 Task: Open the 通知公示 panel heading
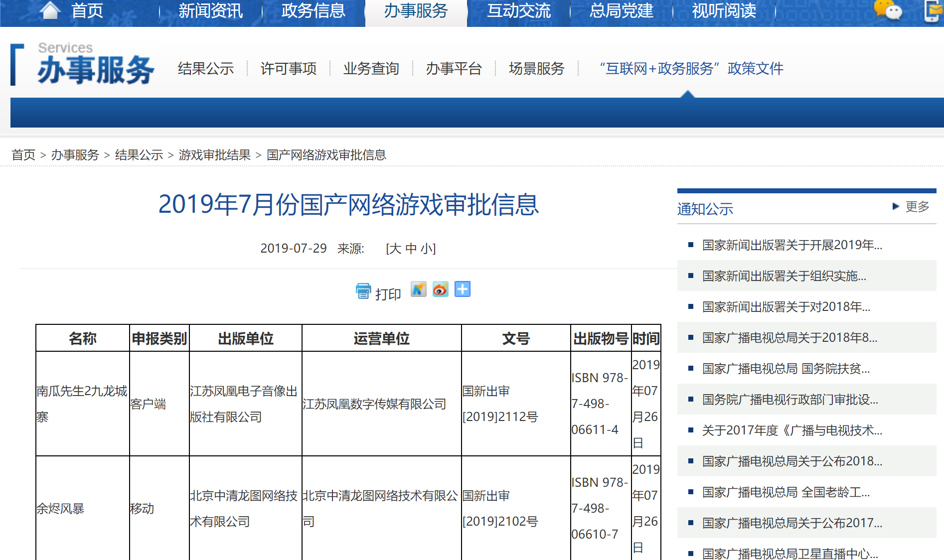coord(705,209)
